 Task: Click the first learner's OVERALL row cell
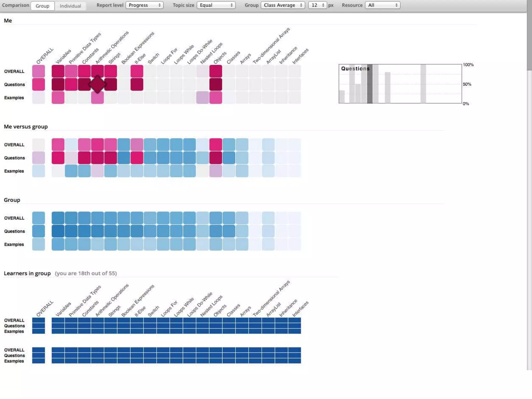[38, 320]
